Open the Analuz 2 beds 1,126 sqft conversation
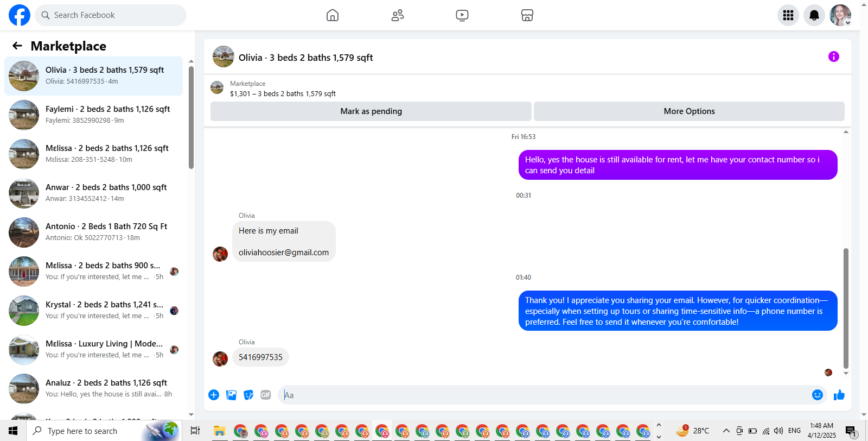The height and width of the screenshot is (441, 868). 93,389
